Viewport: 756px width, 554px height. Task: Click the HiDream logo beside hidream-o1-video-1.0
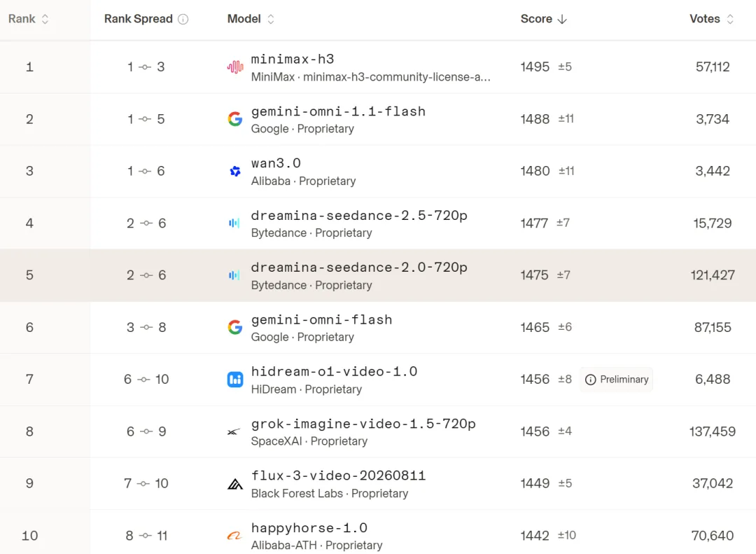235,380
